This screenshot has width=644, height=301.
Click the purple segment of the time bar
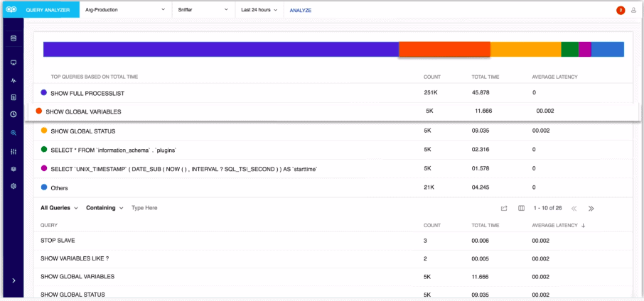tap(221, 49)
